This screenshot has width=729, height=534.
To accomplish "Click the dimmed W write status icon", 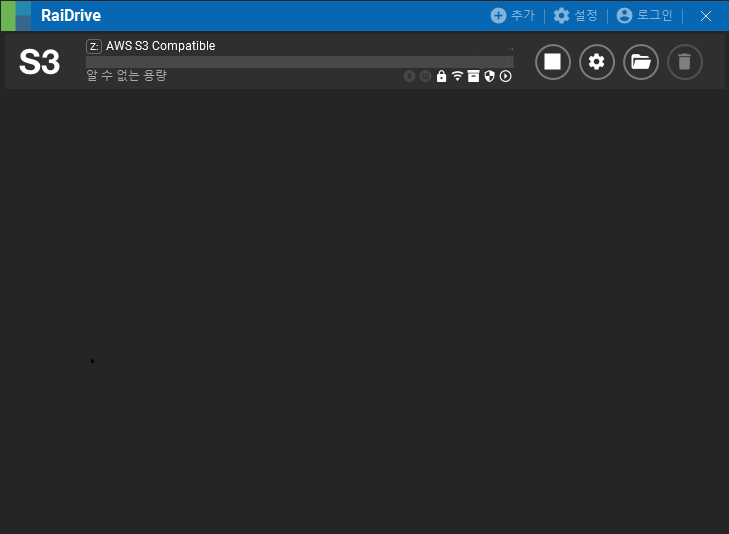I will (x=425, y=76).
